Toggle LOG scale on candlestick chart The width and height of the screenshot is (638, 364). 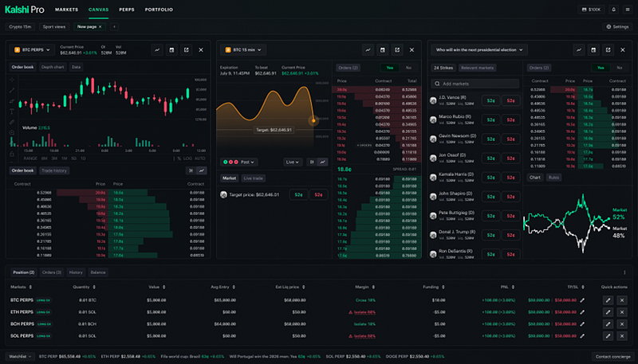click(187, 159)
